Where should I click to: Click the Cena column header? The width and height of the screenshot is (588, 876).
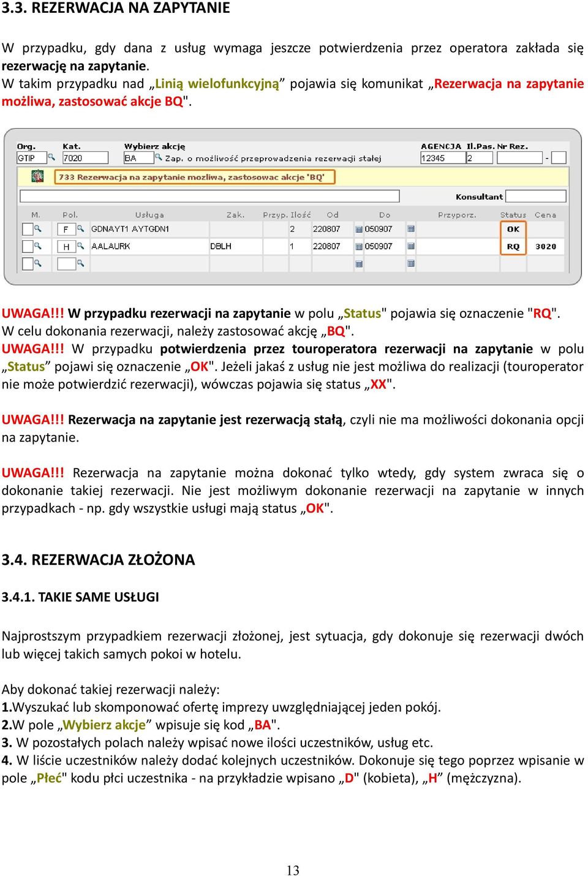click(545, 215)
